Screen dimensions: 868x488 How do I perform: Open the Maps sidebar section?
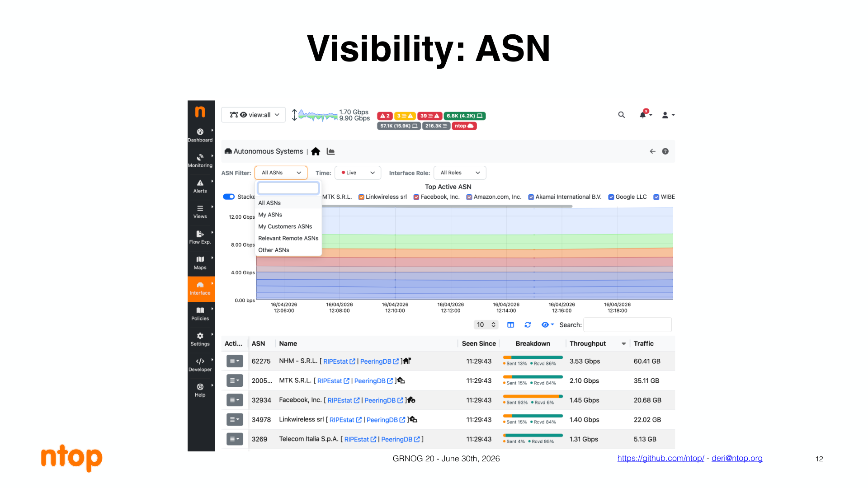click(x=200, y=263)
